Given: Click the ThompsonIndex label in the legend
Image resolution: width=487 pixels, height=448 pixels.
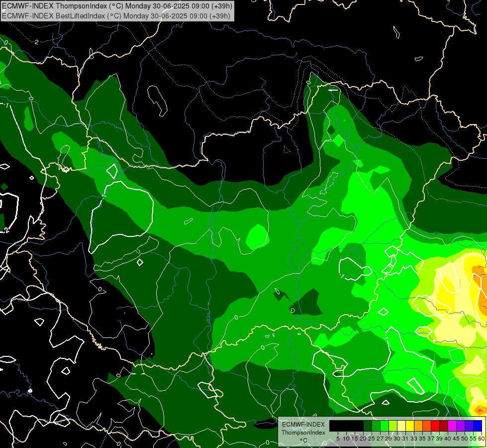Looking at the screenshot, I should 303,433.
